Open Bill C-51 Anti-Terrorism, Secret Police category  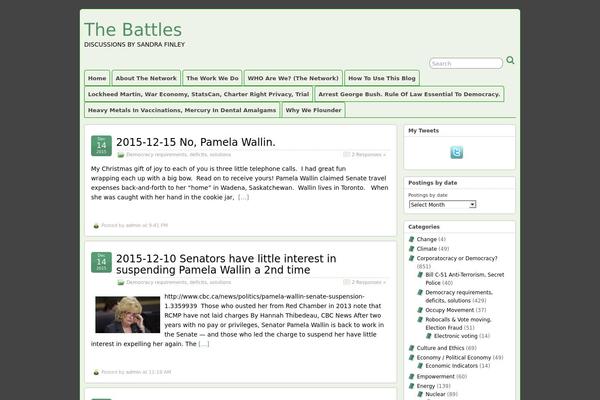coord(465,279)
